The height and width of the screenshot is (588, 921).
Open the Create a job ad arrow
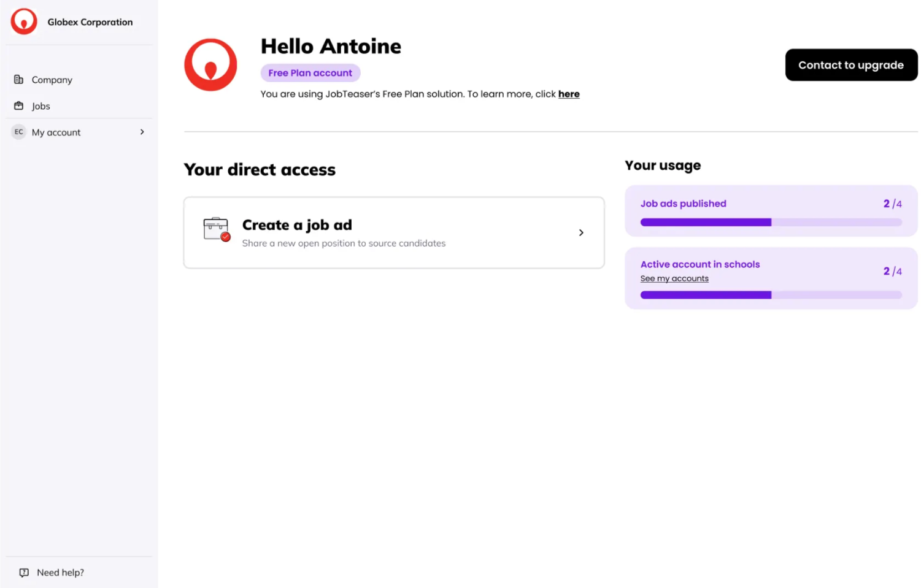tap(580, 233)
